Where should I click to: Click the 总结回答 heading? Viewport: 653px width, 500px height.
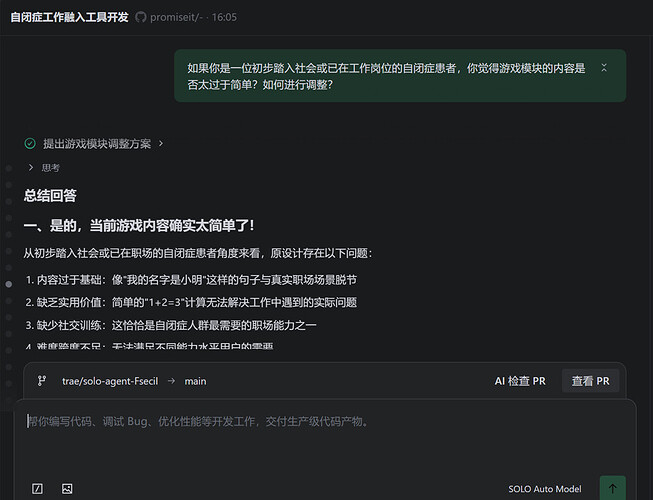tap(50, 196)
